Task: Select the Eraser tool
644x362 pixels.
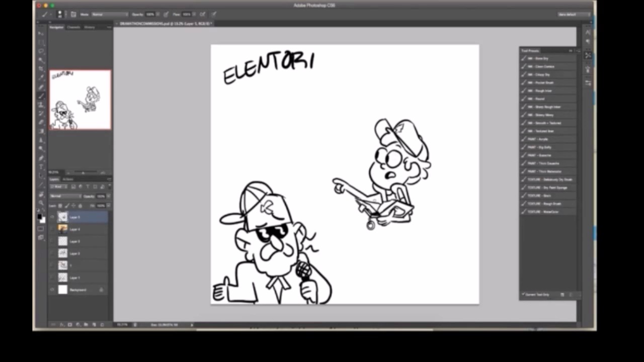Action: 41,122
